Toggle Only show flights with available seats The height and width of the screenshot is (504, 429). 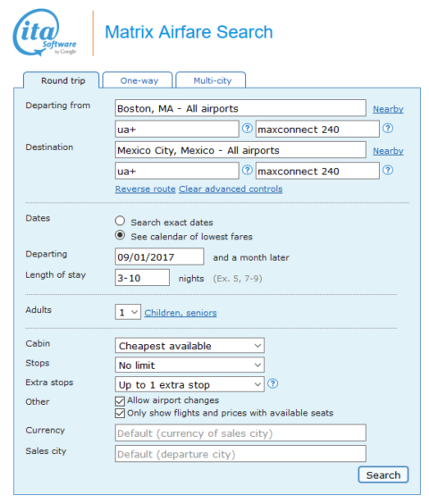click(120, 413)
